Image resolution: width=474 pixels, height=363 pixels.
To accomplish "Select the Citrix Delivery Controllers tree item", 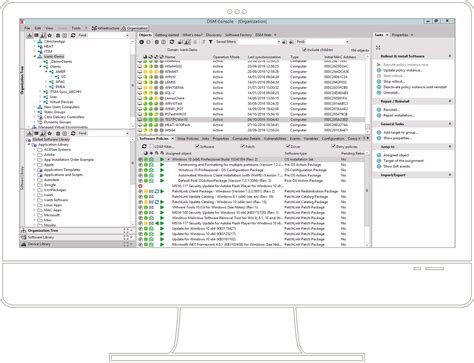I will (x=64, y=117).
